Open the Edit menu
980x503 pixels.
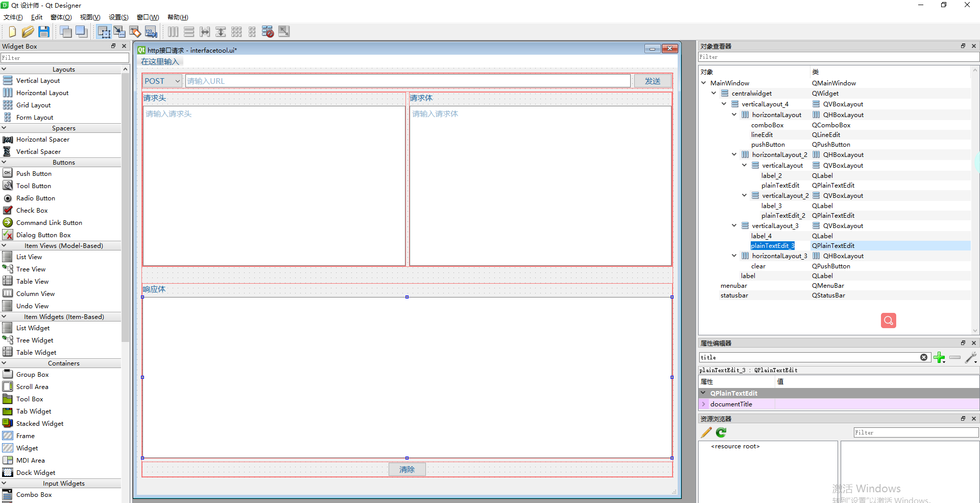click(37, 17)
